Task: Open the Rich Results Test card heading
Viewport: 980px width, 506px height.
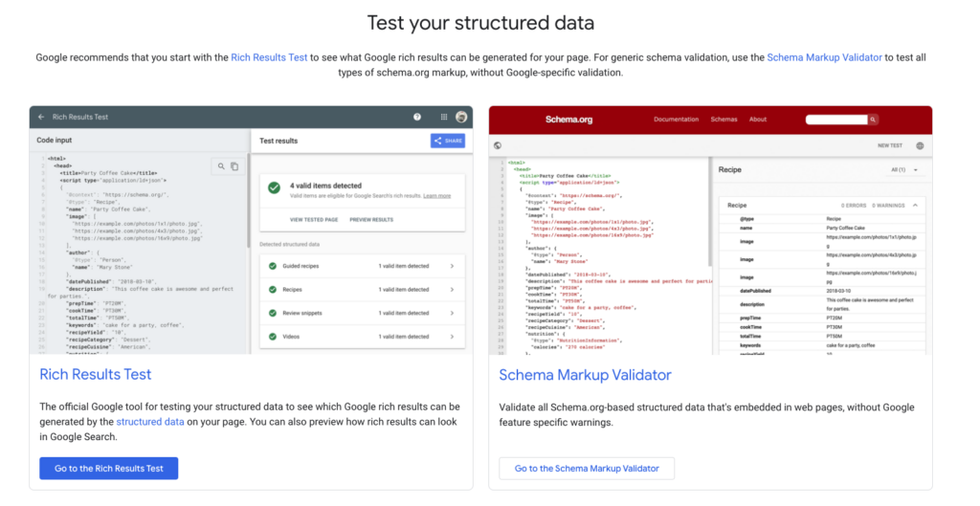Action: [95, 374]
